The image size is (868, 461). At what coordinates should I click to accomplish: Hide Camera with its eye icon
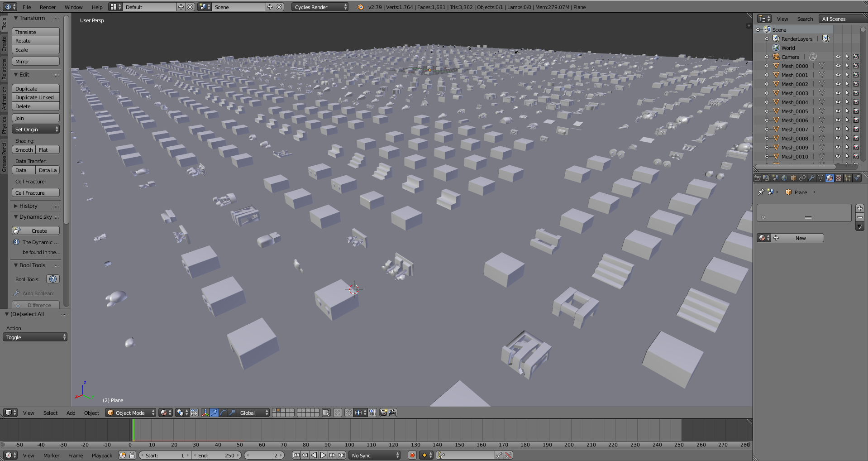838,57
